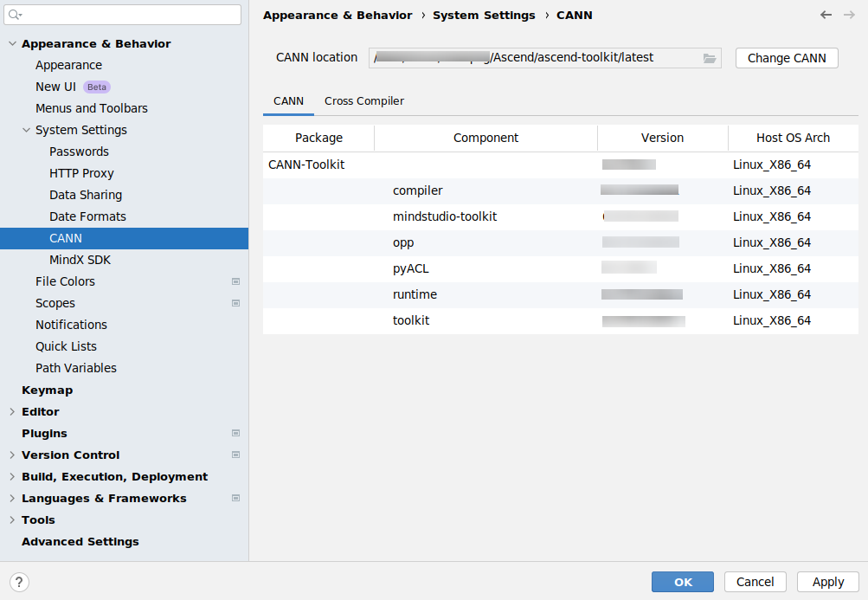Expand the Tools section
This screenshot has height=600, width=868.
click(x=12, y=519)
